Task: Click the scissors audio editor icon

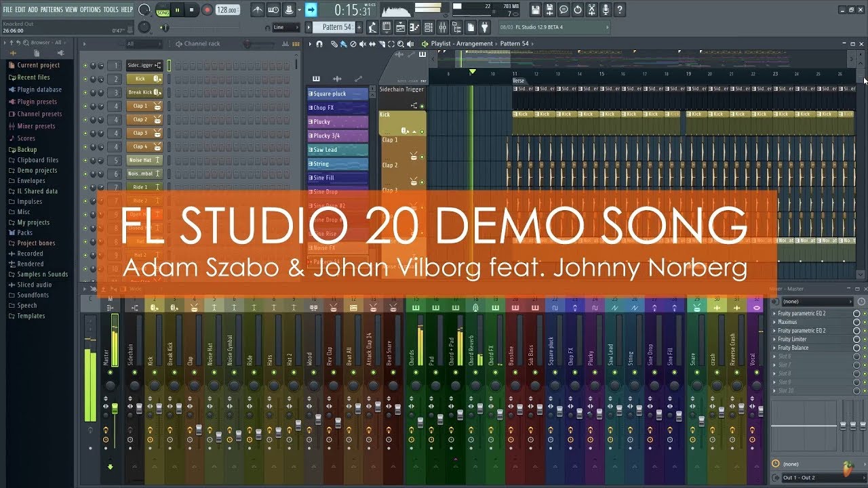Action: tap(591, 10)
